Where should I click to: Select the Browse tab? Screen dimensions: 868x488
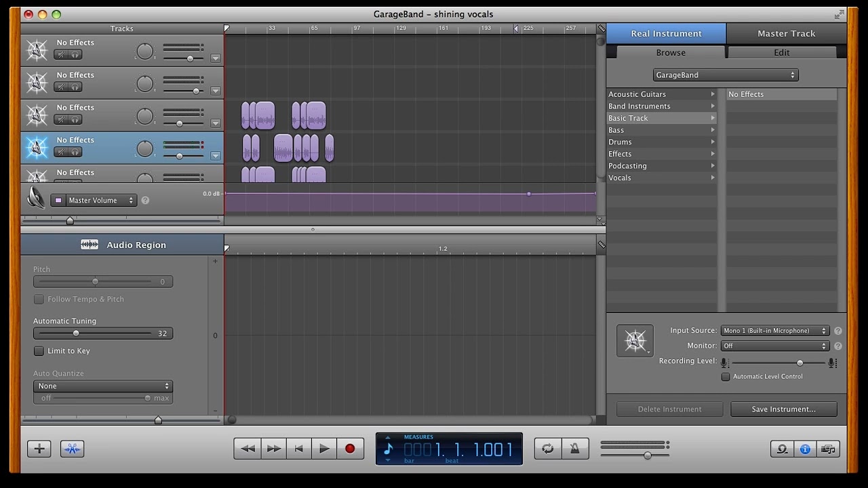[671, 52]
